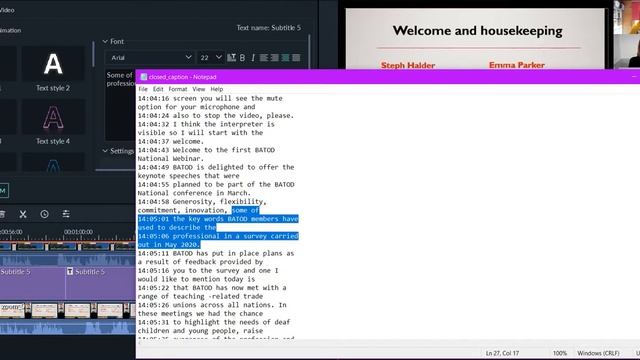The image size is (640, 360).
Task: Open the Notepad Format menu
Action: click(x=178, y=89)
